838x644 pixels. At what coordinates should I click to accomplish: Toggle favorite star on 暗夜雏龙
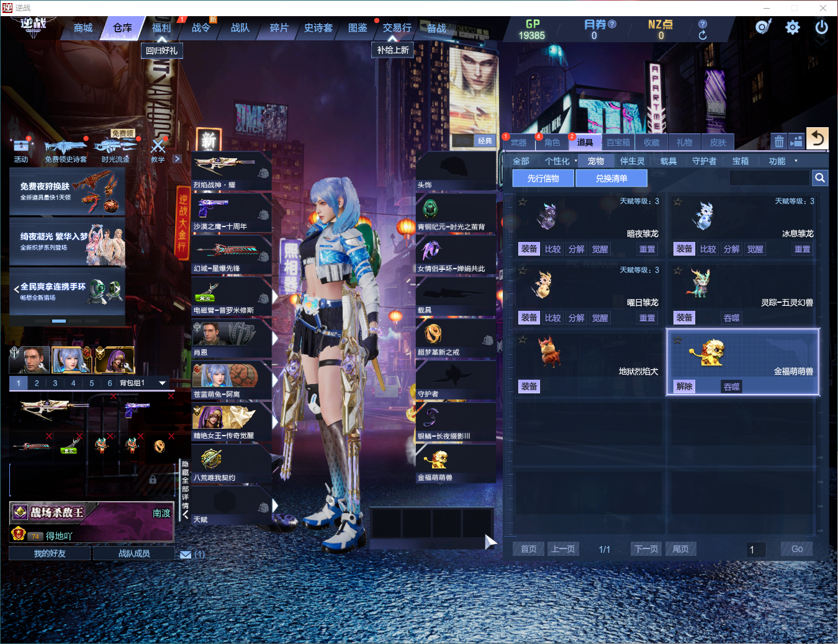(523, 202)
